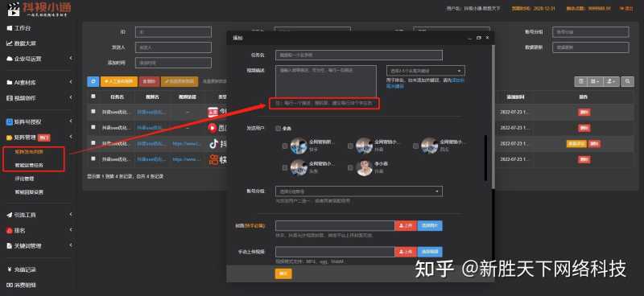644x296 pixels.
Task: Click the Douyin platform icon in third row
Action: (x=213, y=144)
